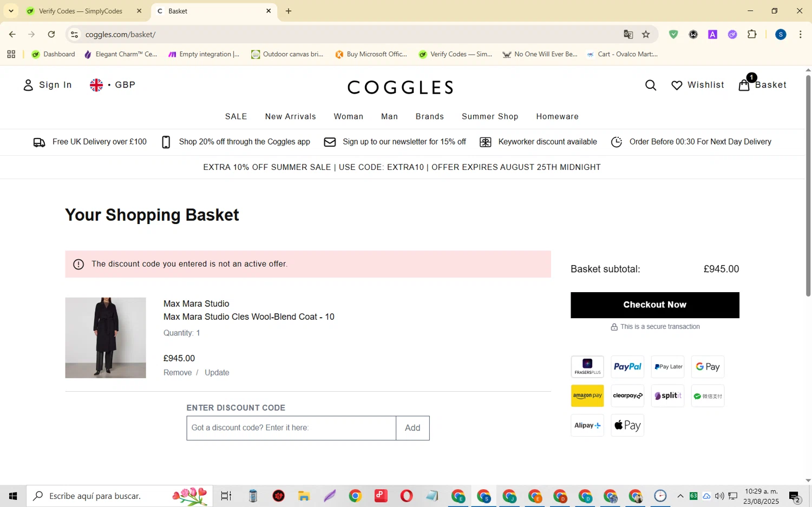The height and width of the screenshot is (507, 812).
Task: Open the Dashboard bookmark
Action: (x=53, y=54)
